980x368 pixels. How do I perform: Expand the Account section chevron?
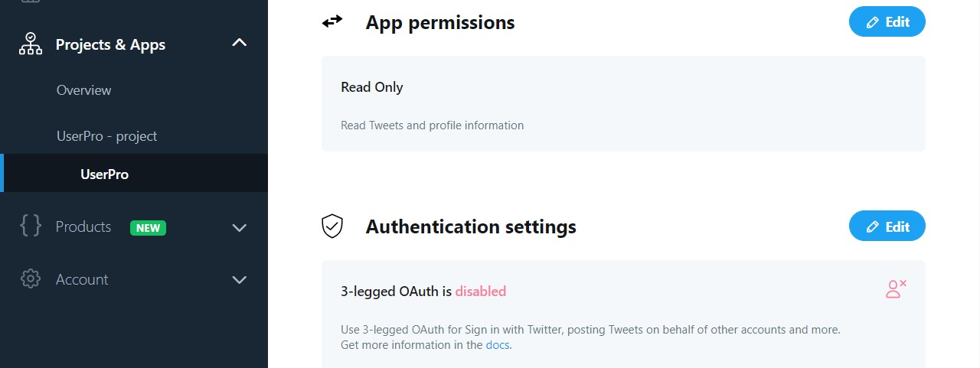(x=240, y=280)
